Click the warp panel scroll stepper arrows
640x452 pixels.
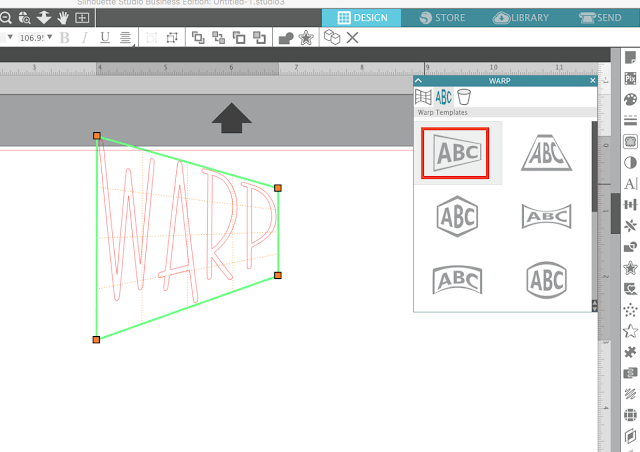click(594, 306)
